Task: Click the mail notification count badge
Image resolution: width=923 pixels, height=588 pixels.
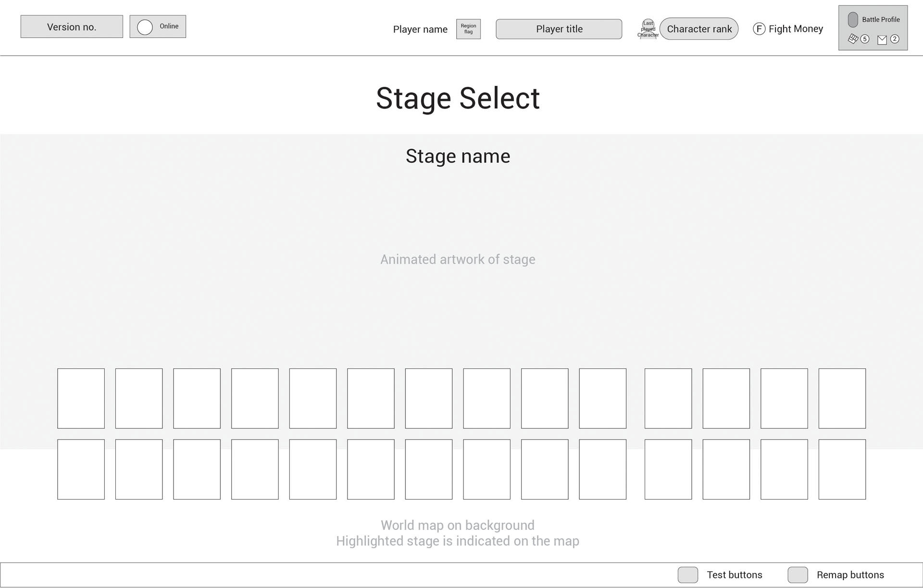Action: (895, 39)
